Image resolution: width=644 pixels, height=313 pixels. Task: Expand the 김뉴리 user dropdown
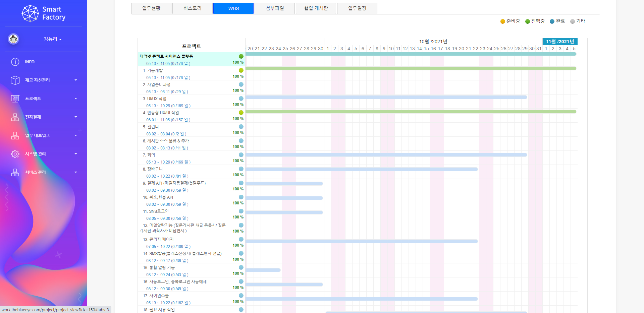coord(53,39)
